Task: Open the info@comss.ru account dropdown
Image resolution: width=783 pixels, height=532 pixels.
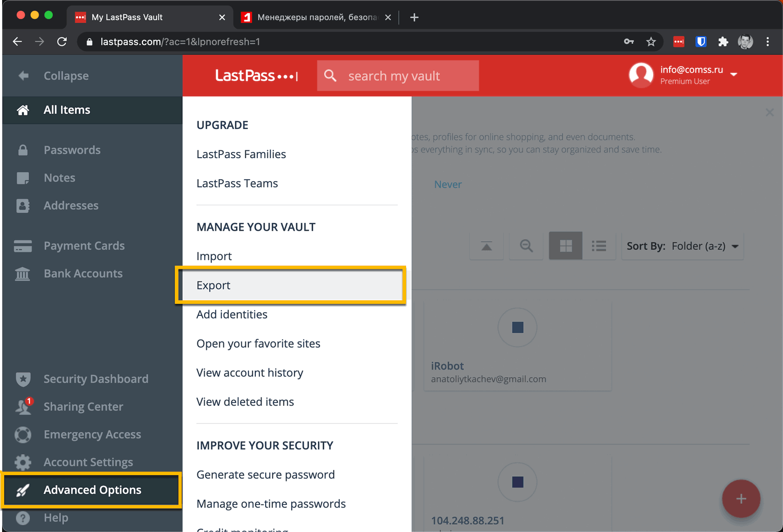Action: tap(684, 75)
